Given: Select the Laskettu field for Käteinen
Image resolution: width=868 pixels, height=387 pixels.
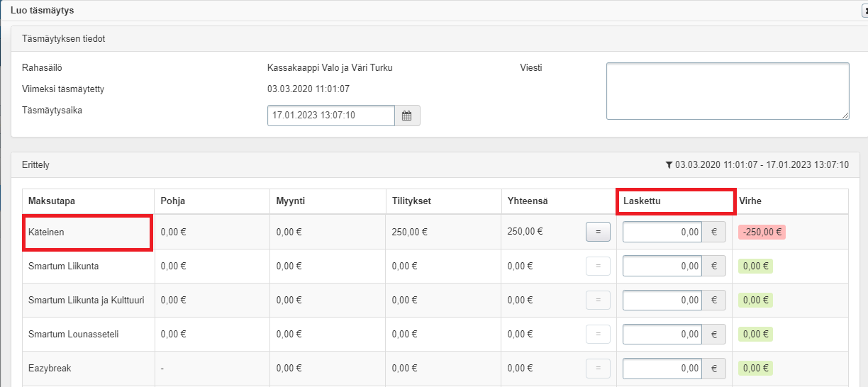Looking at the screenshot, I should tap(662, 232).
